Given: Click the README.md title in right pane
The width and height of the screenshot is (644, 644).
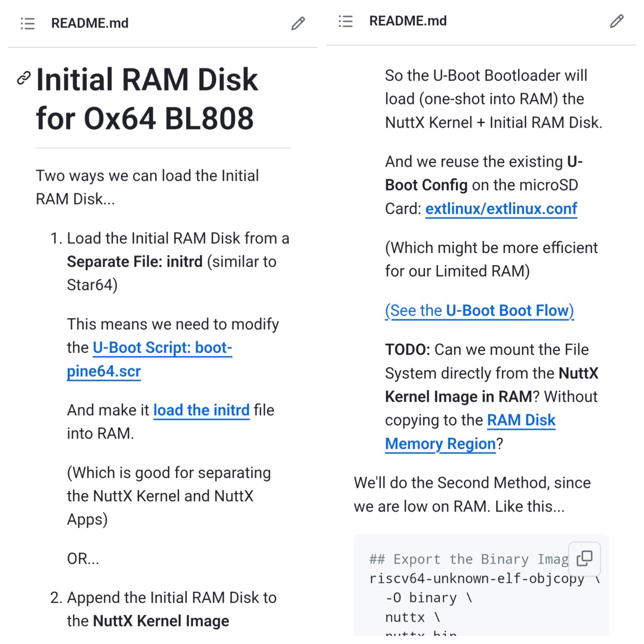Looking at the screenshot, I should click(x=408, y=21).
